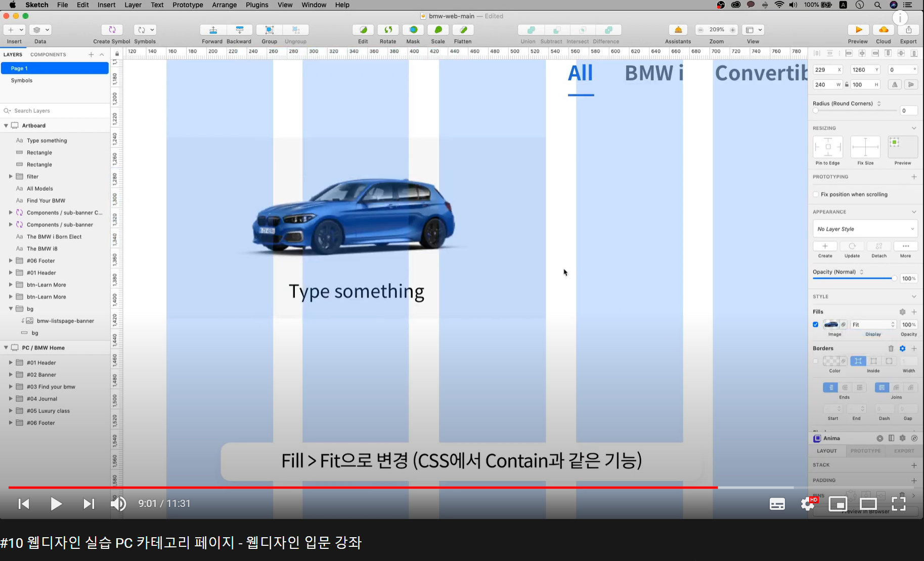This screenshot has width=924, height=561.
Task: Add a new fill with plus icon
Action: (x=914, y=312)
